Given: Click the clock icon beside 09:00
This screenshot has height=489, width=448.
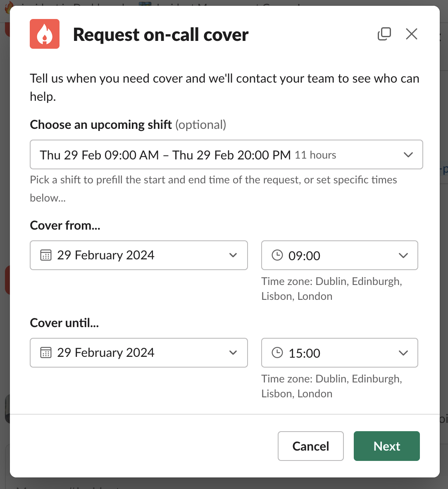Looking at the screenshot, I should click(x=277, y=255).
